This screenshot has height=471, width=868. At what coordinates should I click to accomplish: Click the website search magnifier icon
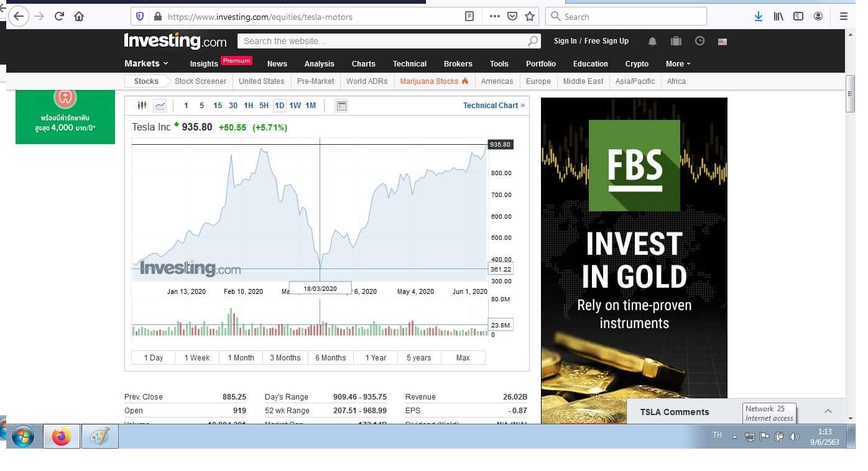pos(533,41)
